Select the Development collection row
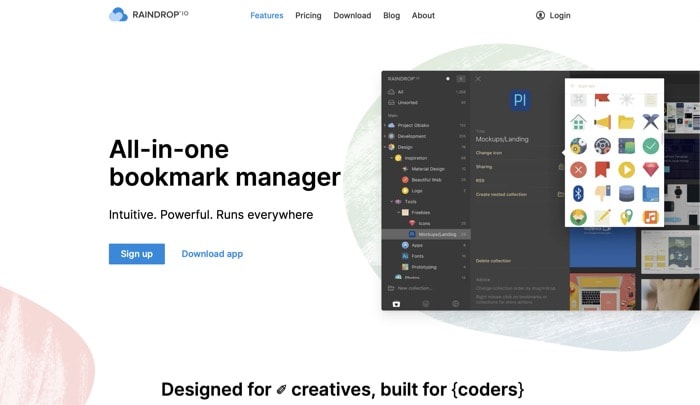 [426, 136]
